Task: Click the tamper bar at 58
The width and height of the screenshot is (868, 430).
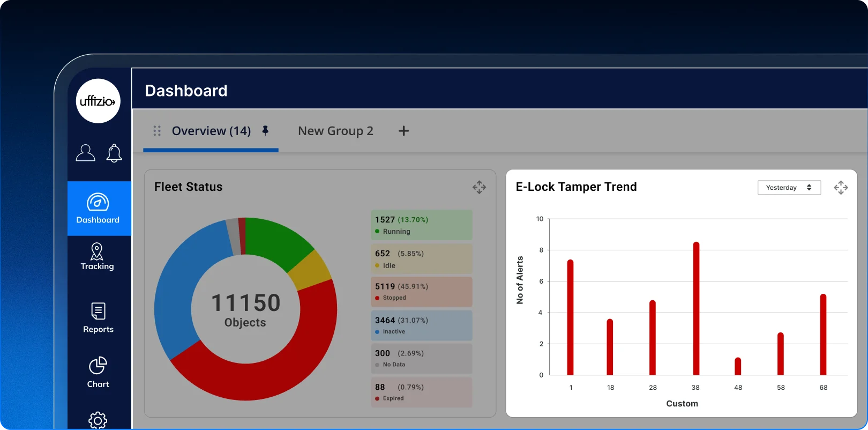Action: pyautogui.click(x=781, y=353)
